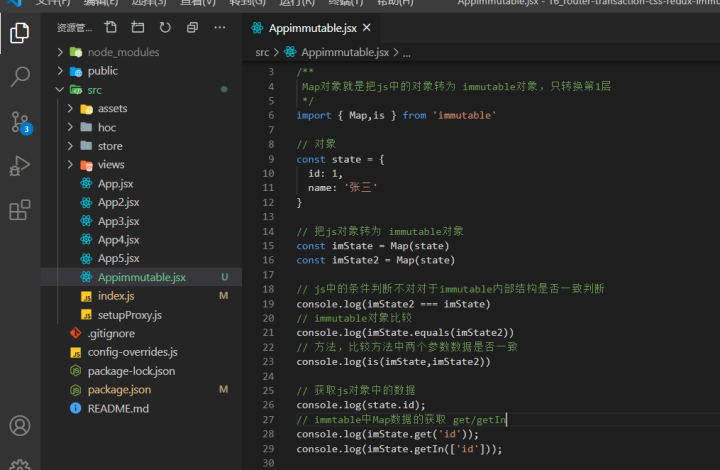Click the New Folder icon in explorer

click(137, 28)
